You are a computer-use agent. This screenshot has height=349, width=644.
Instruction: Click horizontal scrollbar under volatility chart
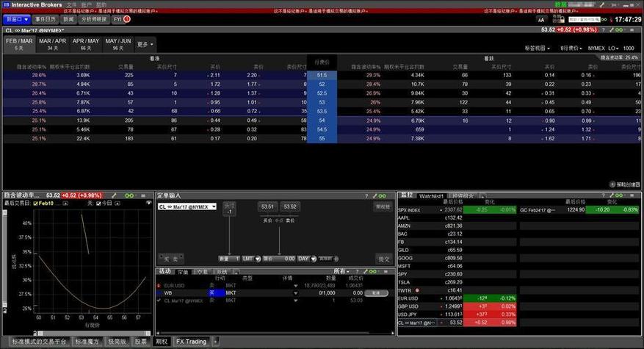93,333
